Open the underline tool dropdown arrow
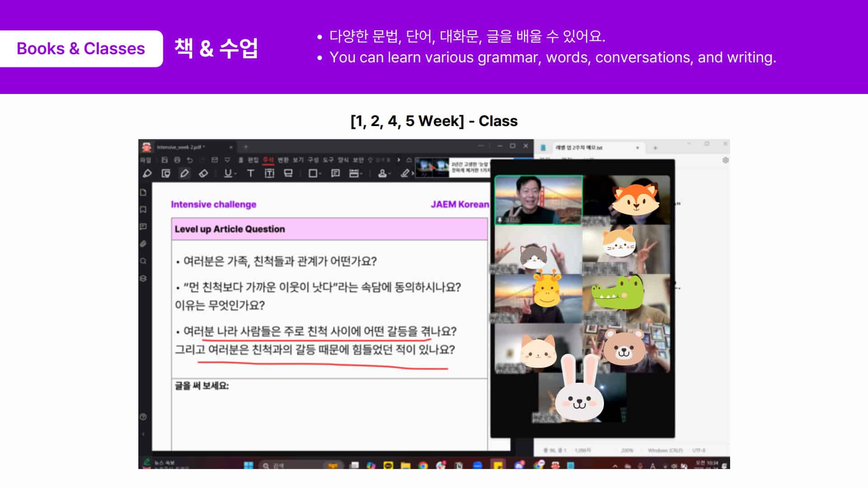Screen dimensions: 868x488 tap(236, 174)
